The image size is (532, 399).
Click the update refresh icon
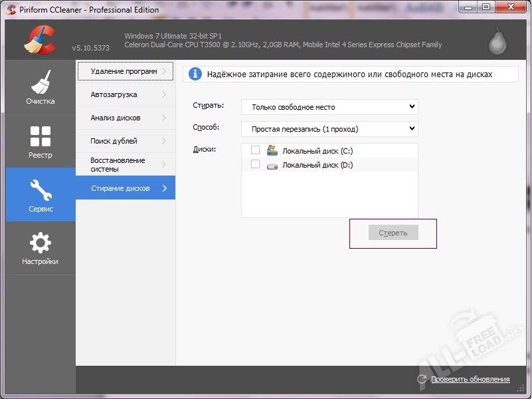click(422, 379)
